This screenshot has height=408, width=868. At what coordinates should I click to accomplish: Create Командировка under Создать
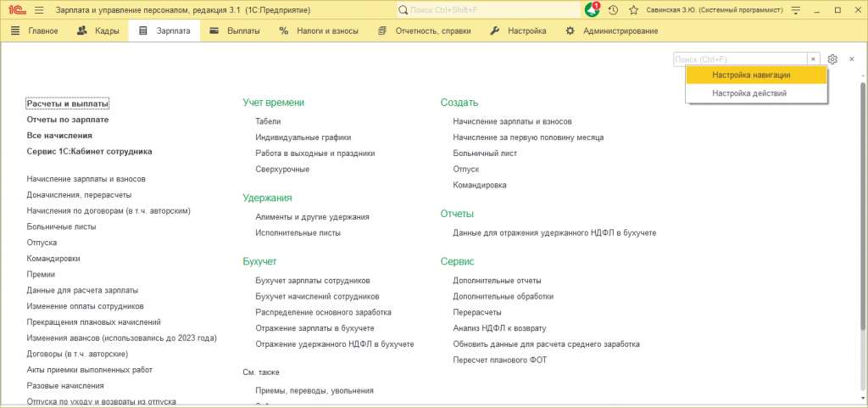(480, 185)
